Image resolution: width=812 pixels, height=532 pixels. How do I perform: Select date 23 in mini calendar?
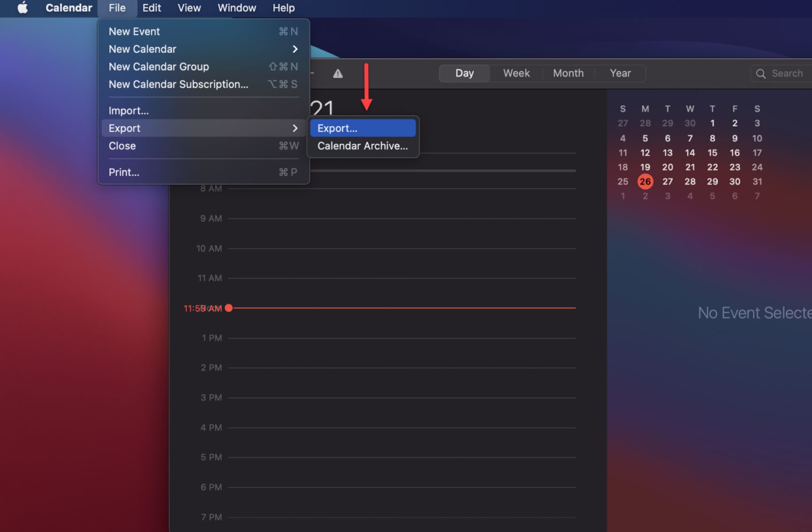[735, 167]
